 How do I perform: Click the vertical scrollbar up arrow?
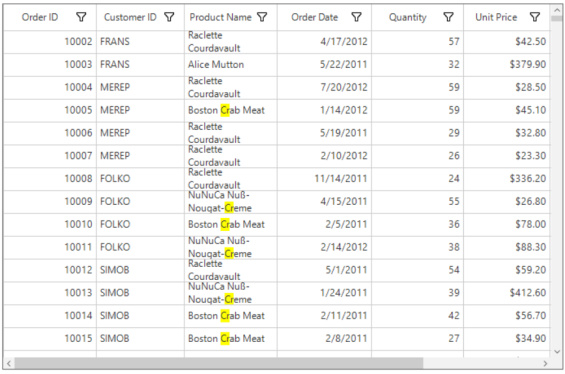(557, 11)
